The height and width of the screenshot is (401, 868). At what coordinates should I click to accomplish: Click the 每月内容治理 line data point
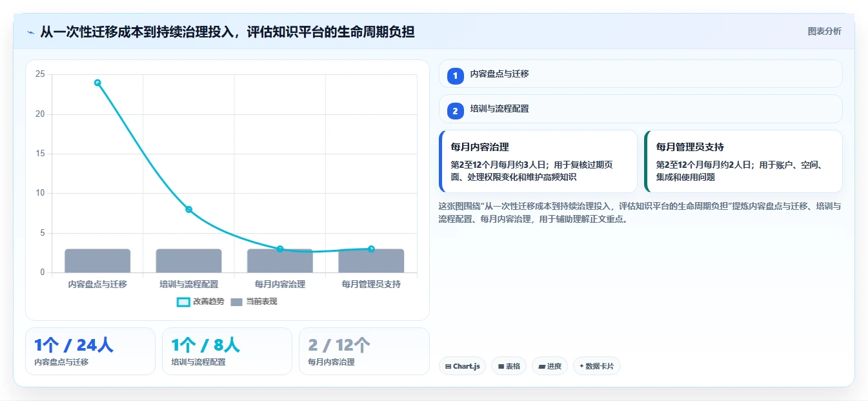pos(279,249)
